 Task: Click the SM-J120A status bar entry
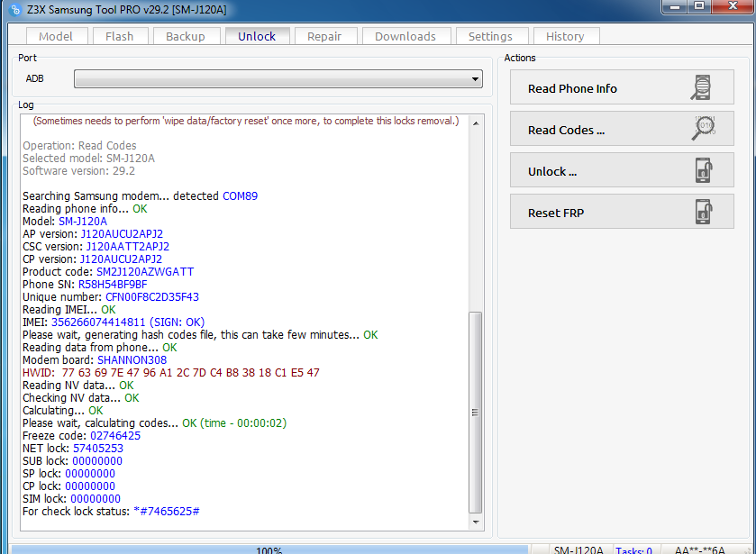578,550
